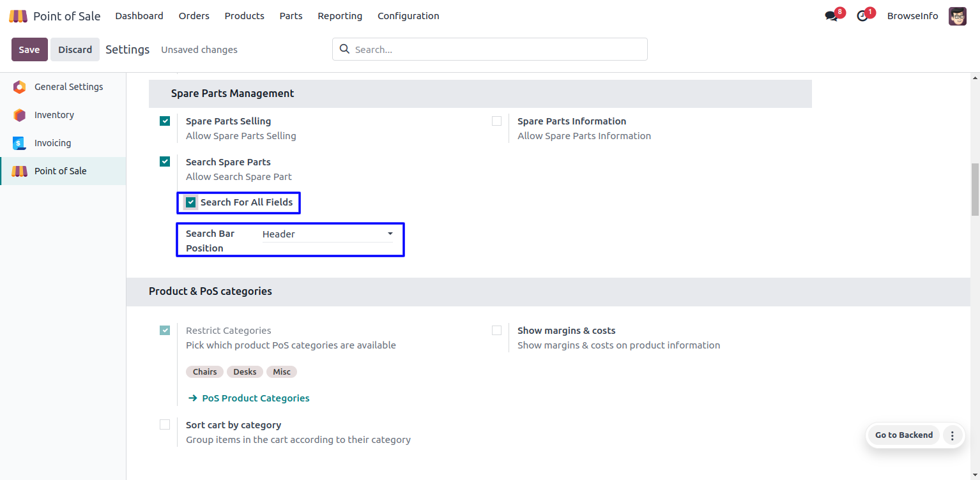
Task: Toggle the Search For All Fields checkbox
Action: coord(190,202)
